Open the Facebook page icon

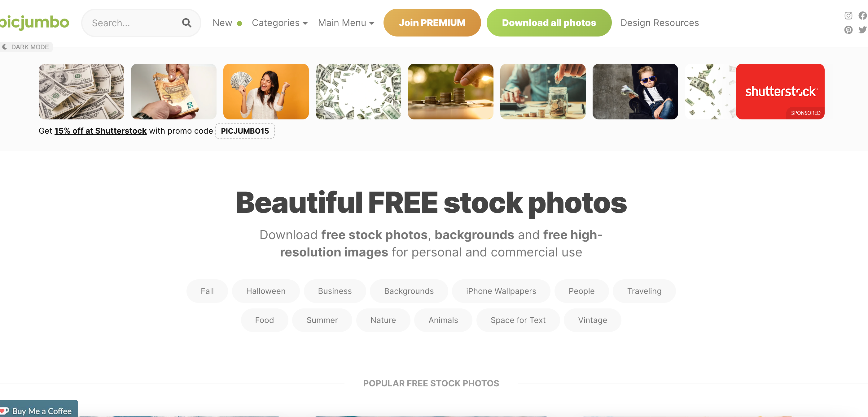coord(863,15)
